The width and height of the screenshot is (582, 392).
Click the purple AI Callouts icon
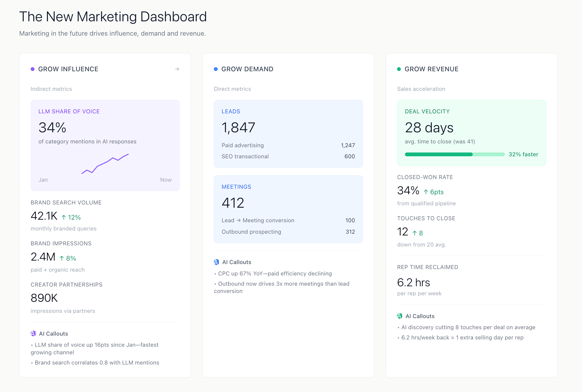point(33,334)
